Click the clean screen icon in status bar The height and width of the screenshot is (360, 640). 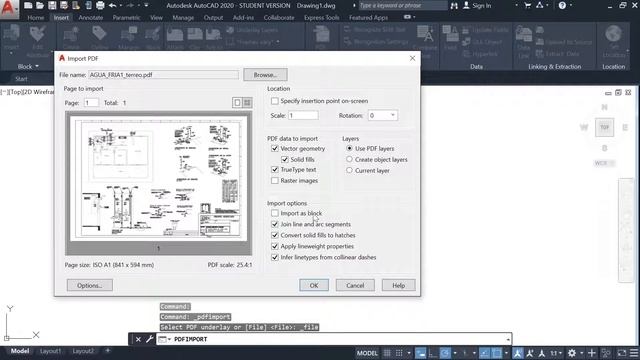point(622,353)
